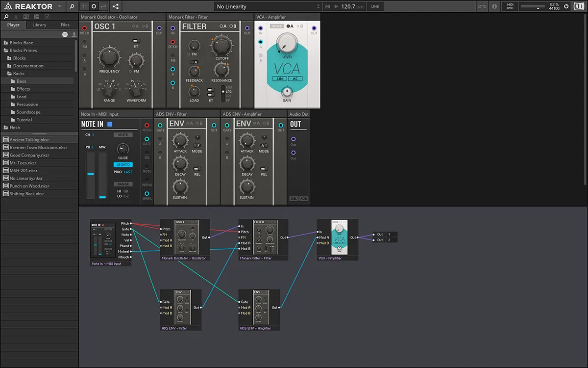
Task: Click the Monark Filter Out port
Action: tap(247, 28)
